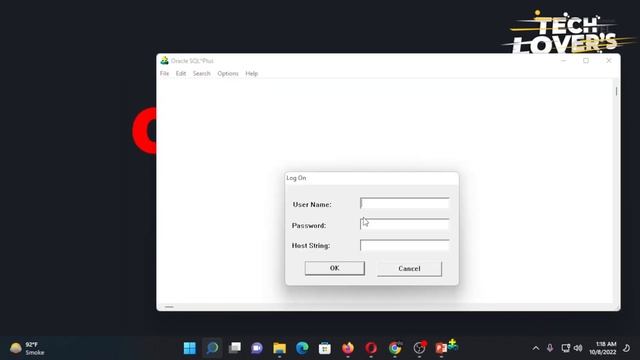Screen dimensions: 640x360
Task: Close the Oracle SQL*Plus window
Action: [x=609, y=60]
